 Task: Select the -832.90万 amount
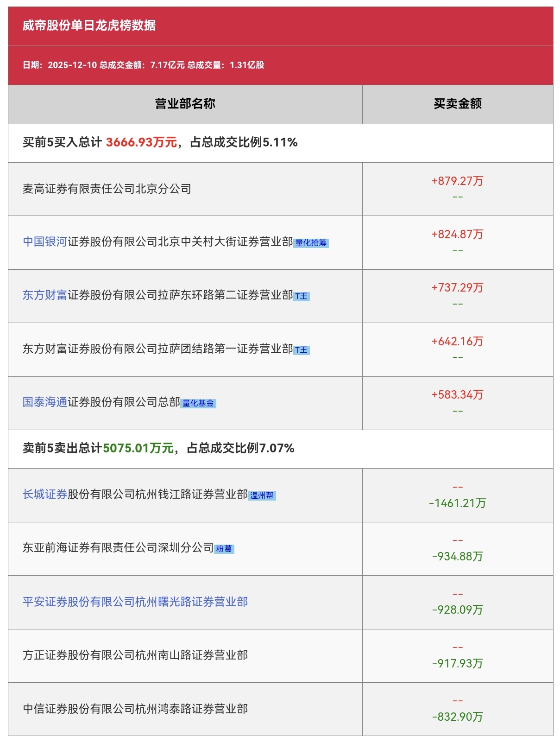(x=458, y=717)
